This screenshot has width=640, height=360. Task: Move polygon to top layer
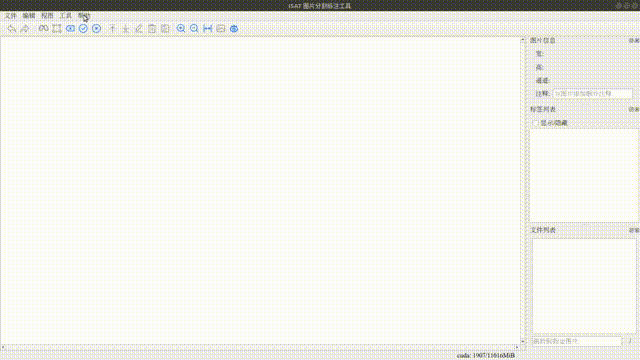pyautogui.click(x=113, y=29)
